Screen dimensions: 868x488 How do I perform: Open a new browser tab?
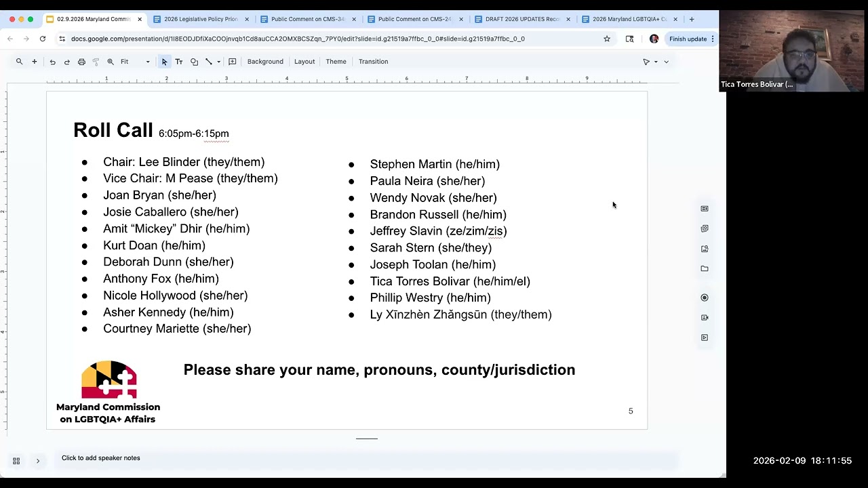[x=692, y=19]
